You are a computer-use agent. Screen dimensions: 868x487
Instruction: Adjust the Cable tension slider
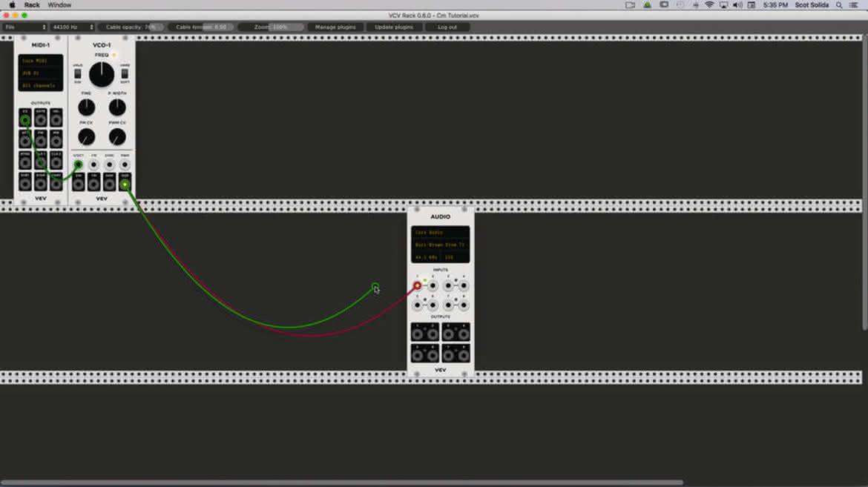pos(202,27)
